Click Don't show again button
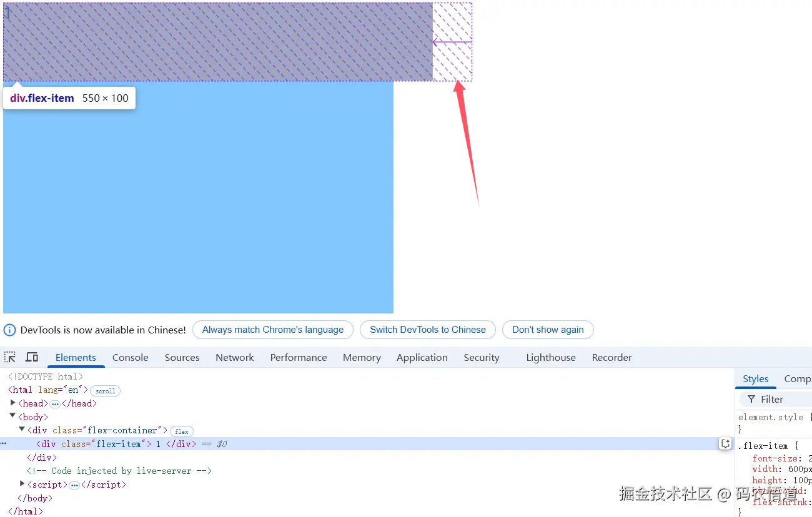The image size is (812, 517). (548, 330)
